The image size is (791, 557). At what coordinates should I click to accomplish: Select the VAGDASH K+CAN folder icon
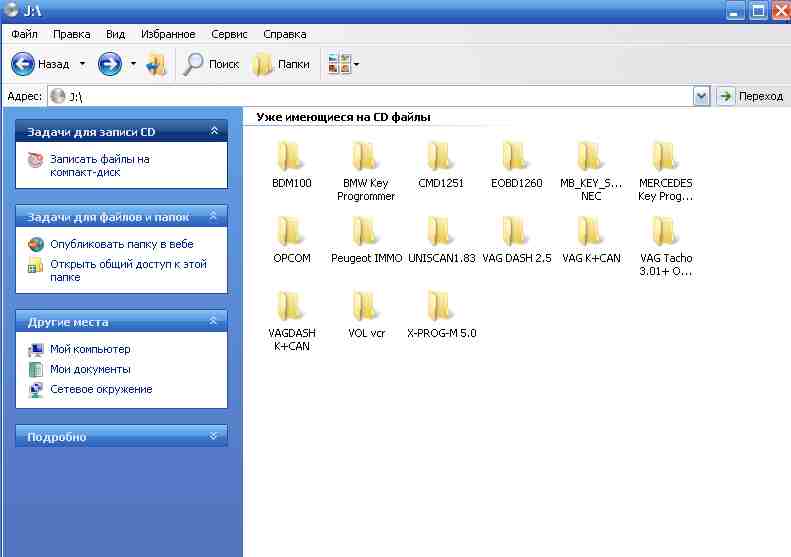coord(291,306)
